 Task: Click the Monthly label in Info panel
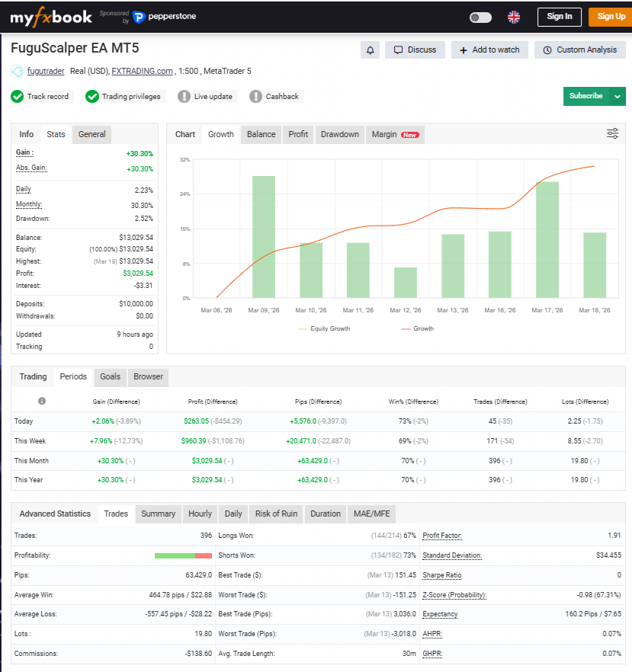29,204
